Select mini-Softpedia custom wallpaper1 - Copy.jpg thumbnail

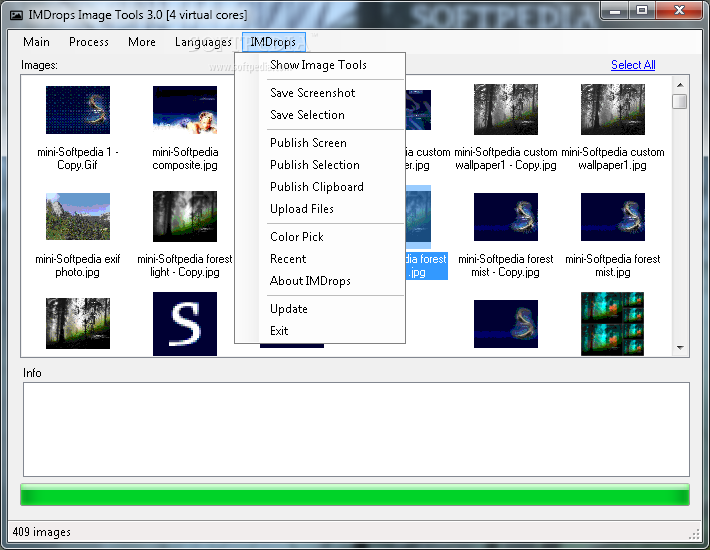pos(506,110)
